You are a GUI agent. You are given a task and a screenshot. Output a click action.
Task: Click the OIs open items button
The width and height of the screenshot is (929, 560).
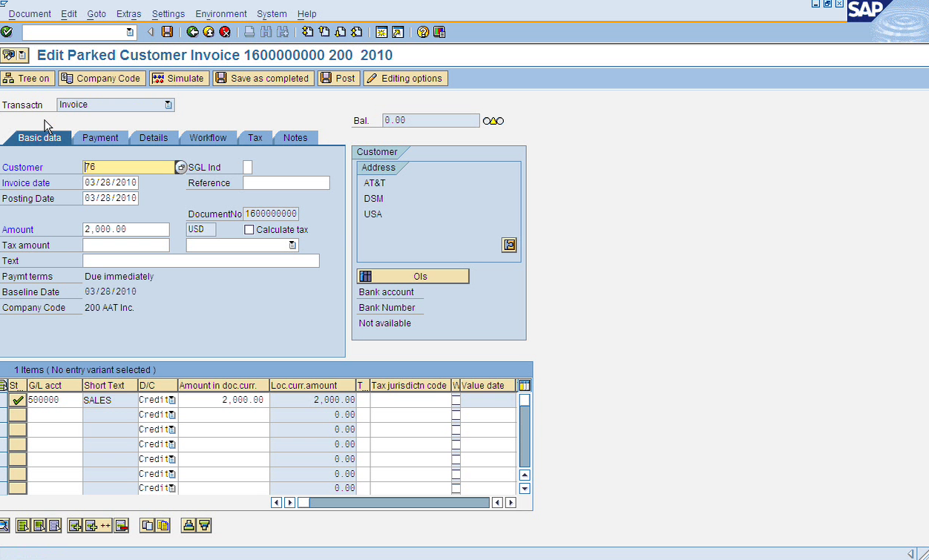tap(413, 276)
